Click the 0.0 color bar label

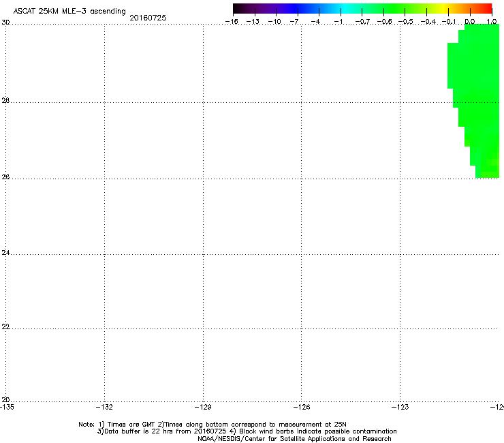point(470,22)
